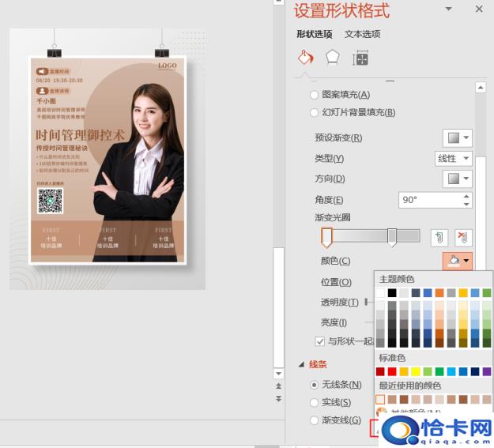Click the 亮度(I) label
This screenshot has width=494, height=448.
click(x=334, y=322)
